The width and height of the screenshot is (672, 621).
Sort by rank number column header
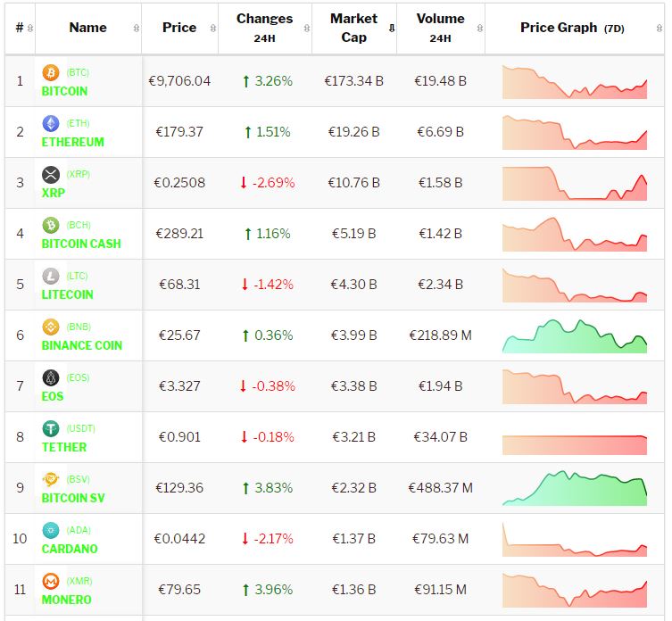20,28
